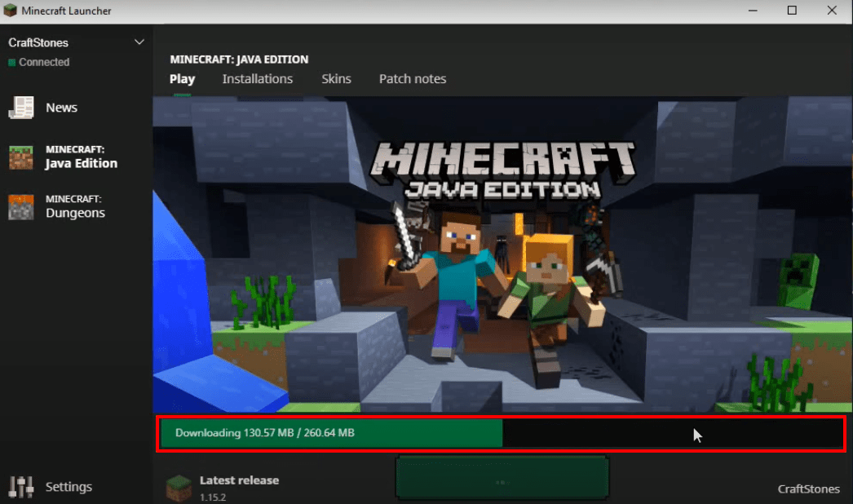Select the Latest release 1.15.2 version

(x=240, y=488)
